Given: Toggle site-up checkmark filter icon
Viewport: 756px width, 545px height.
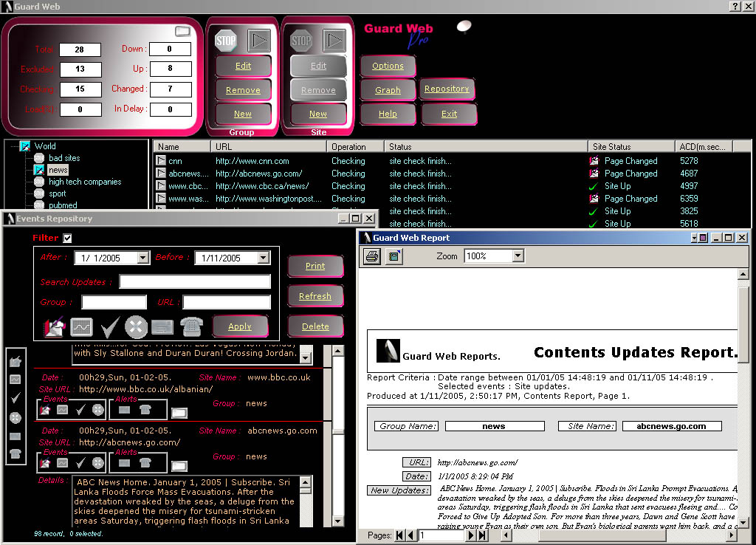Looking at the screenshot, I should [x=110, y=327].
